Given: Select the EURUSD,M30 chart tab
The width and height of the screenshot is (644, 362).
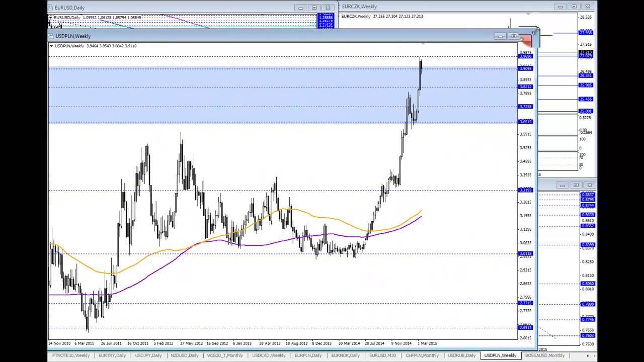Looking at the screenshot, I should pyautogui.click(x=382, y=355).
